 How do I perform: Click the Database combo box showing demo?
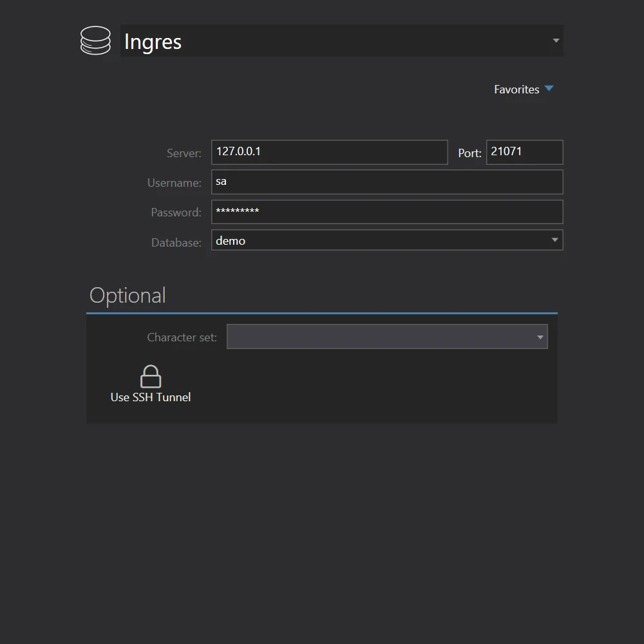pos(380,240)
